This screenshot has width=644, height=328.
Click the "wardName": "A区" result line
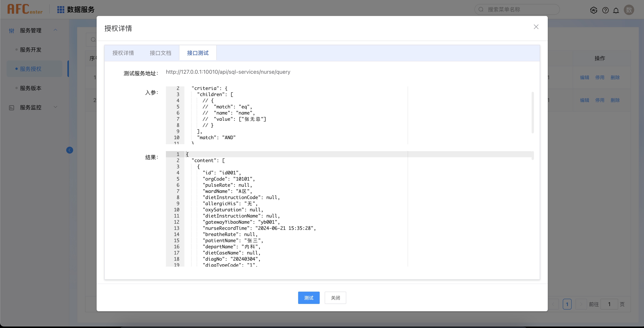[227, 191]
